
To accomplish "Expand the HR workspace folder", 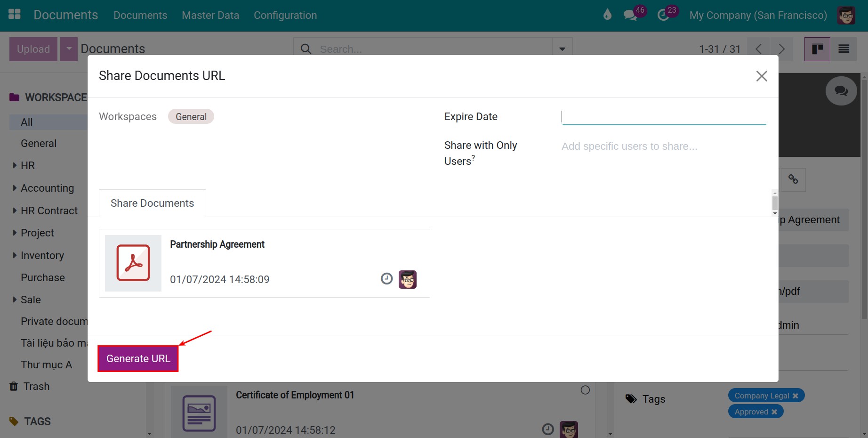I will coord(14,165).
